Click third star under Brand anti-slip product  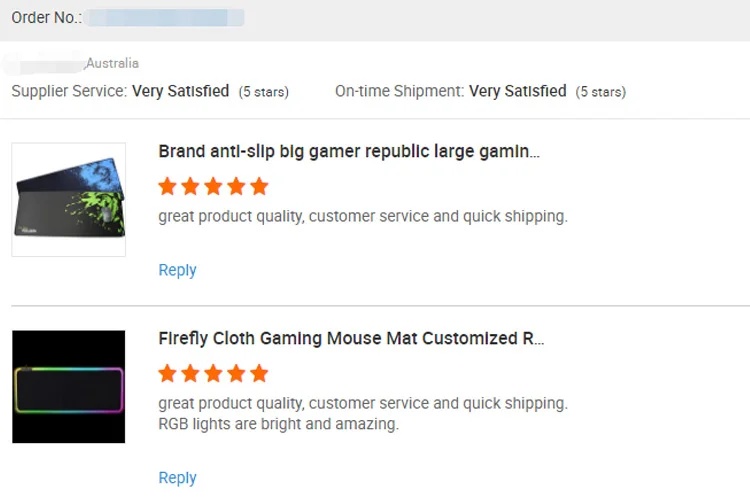[x=214, y=186]
